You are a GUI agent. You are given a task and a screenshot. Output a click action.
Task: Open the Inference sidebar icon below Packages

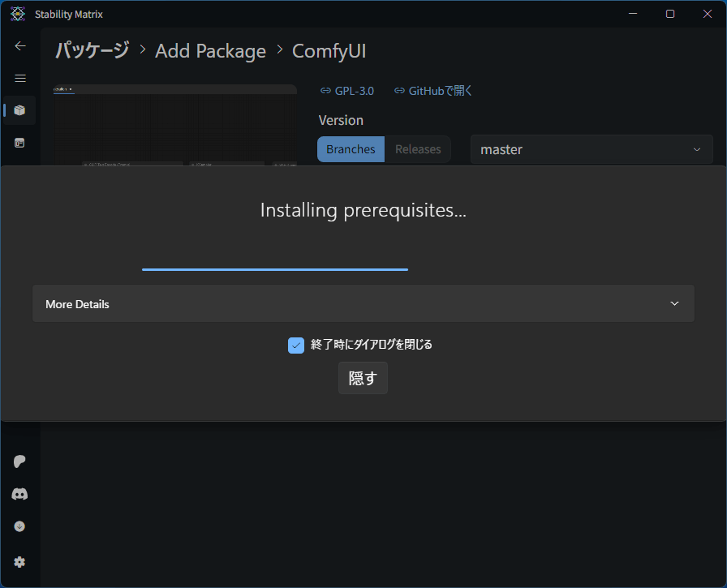(x=19, y=143)
